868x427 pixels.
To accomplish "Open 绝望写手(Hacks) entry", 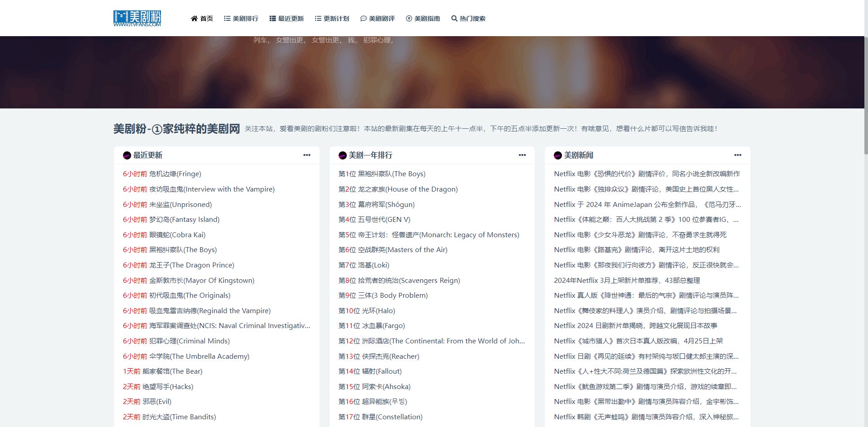I will 168,387.
